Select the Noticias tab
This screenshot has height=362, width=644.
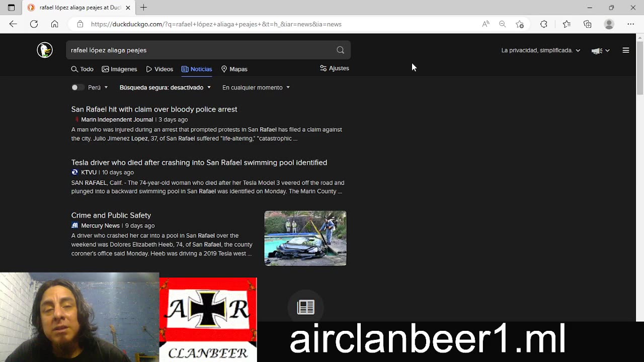(197, 69)
